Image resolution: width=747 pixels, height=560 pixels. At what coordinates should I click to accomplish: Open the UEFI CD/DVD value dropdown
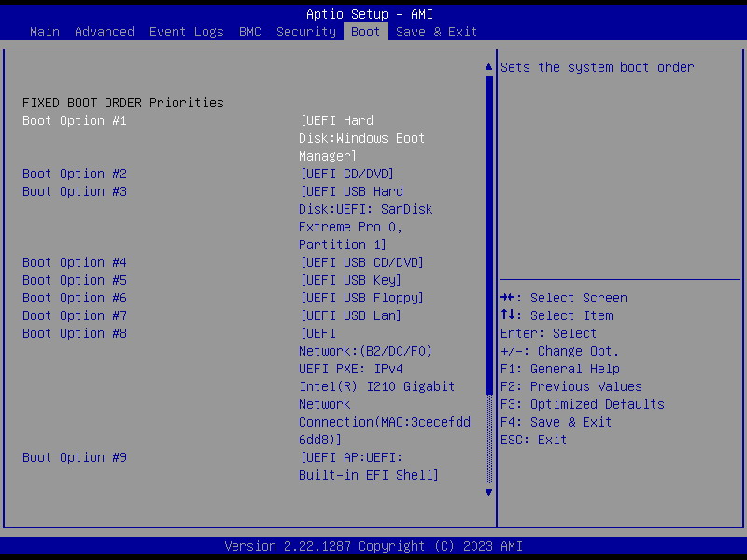(x=346, y=174)
